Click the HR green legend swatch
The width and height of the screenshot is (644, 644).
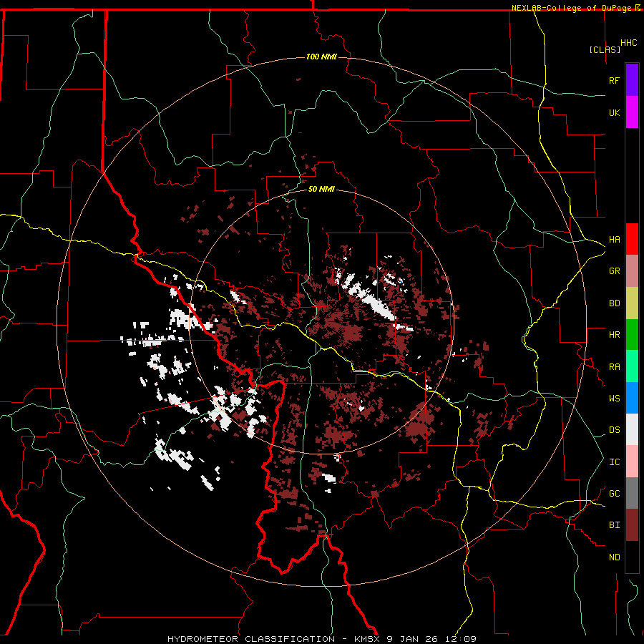(632, 335)
